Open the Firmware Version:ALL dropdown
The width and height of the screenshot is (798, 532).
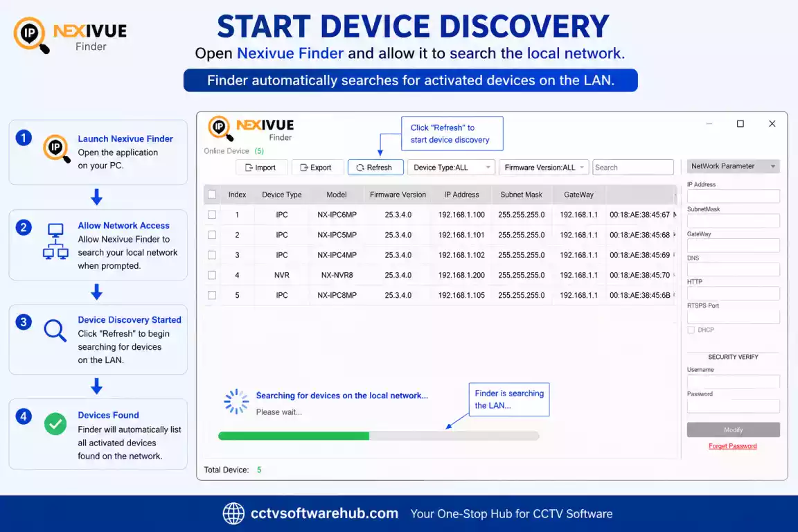544,168
